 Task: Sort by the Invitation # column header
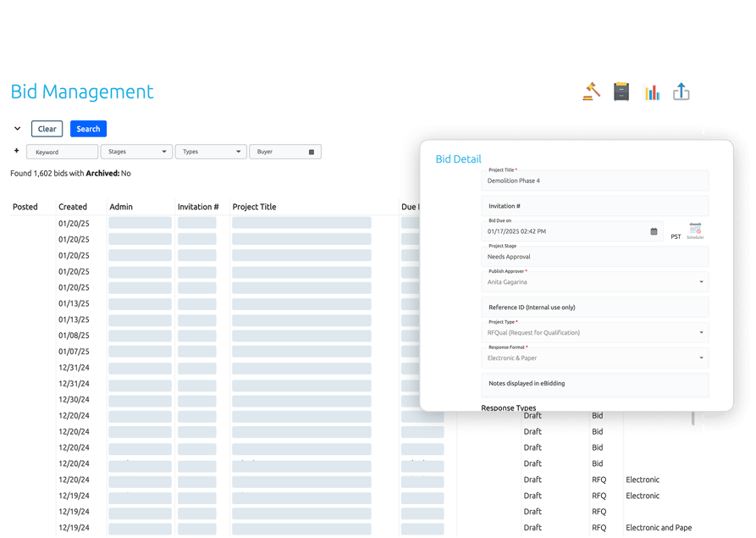(x=198, y=207)
